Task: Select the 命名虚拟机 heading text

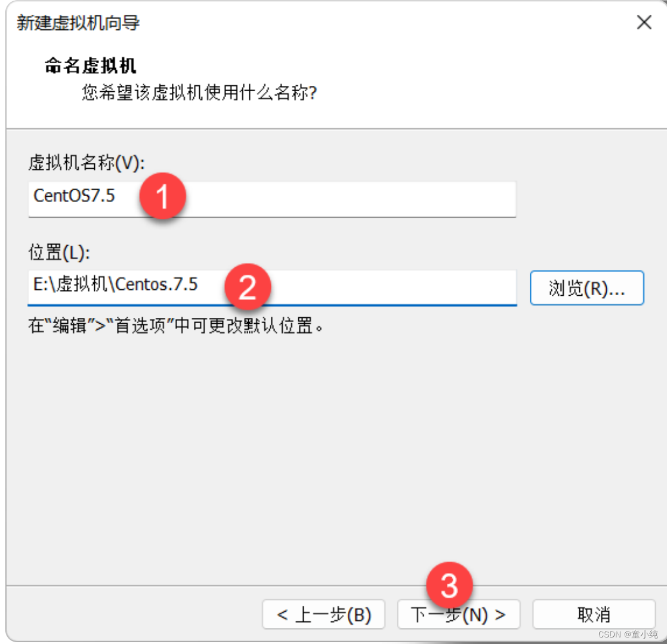Action: pyautogui.click(x=91, y=66)
